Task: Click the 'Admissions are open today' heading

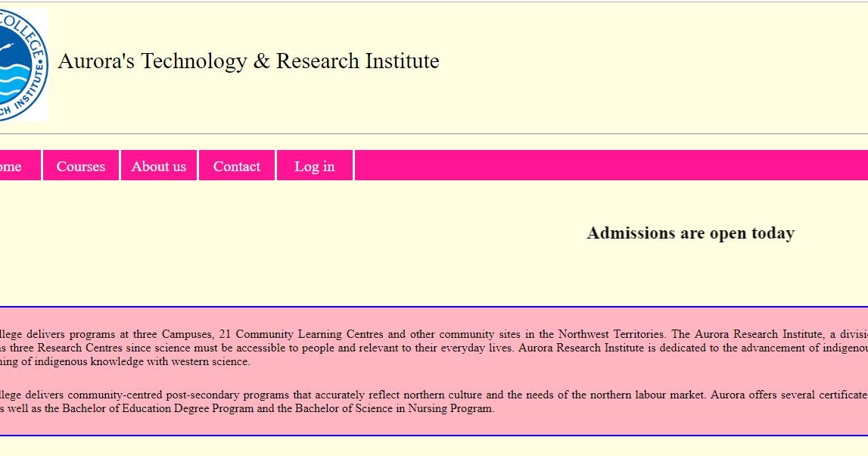Action: point(691,233)
